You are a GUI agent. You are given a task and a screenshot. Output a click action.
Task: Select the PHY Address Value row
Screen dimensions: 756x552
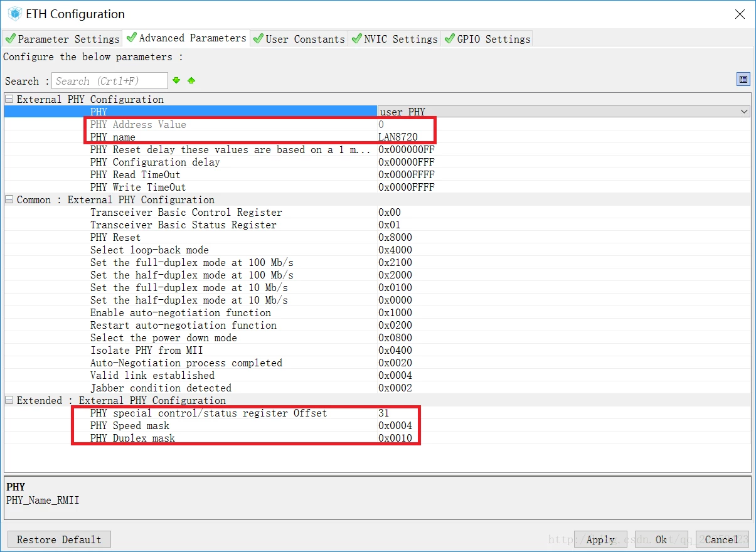pos(377,124)
